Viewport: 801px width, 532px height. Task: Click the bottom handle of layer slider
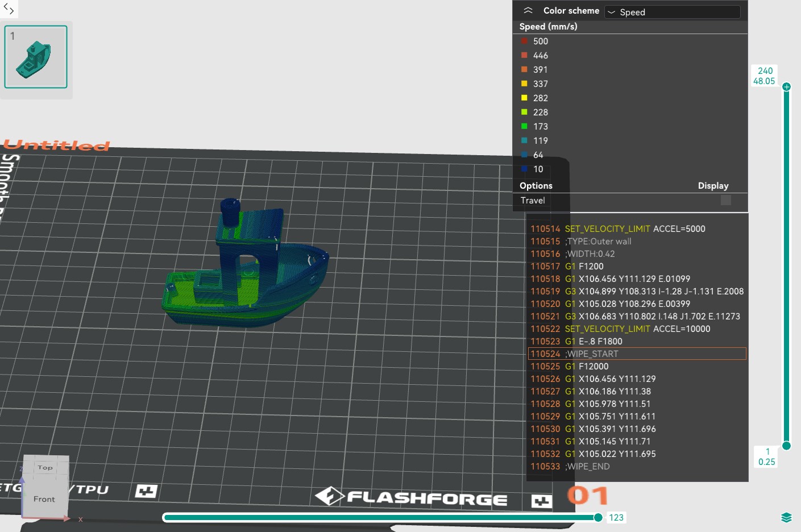[x=786, y=446]
